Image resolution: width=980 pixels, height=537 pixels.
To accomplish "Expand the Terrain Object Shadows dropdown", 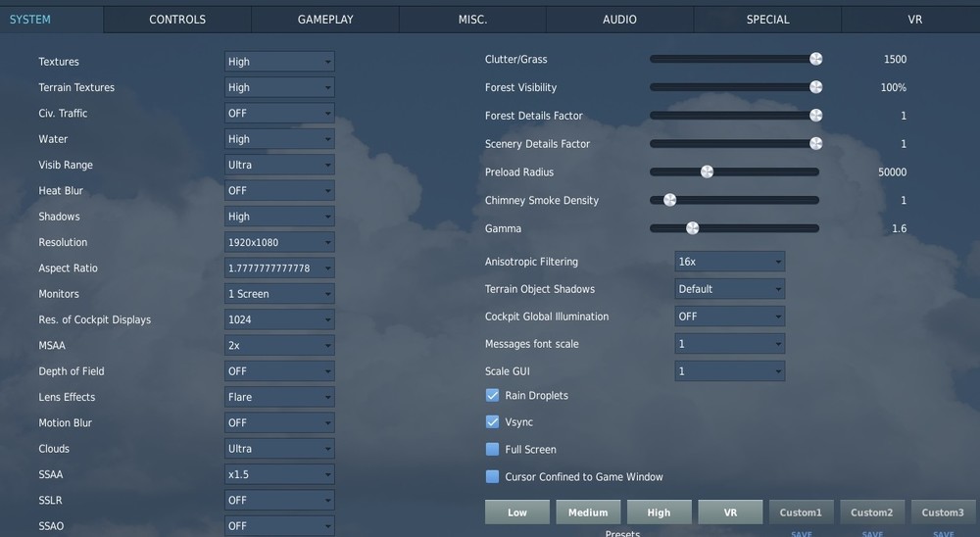I will click(x=729, y=289).
